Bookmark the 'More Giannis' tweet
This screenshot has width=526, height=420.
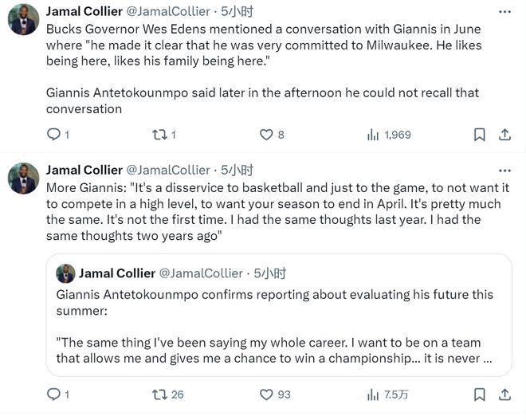[480, 394]
